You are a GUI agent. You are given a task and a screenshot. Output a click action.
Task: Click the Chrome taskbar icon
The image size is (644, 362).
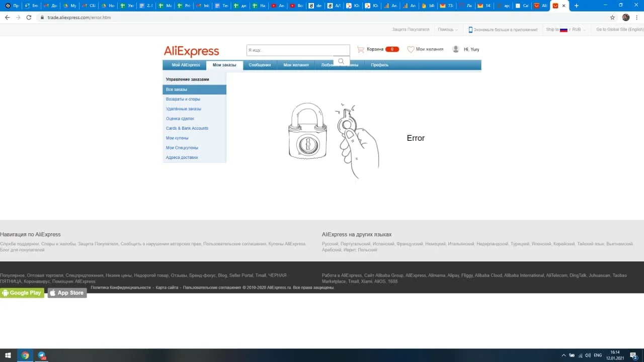click(25, 355)
